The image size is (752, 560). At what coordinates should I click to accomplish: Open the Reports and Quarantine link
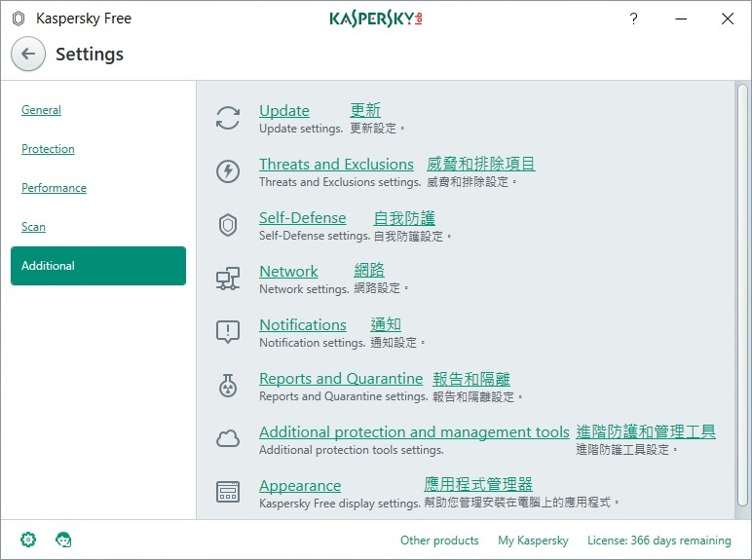point(341,379)
